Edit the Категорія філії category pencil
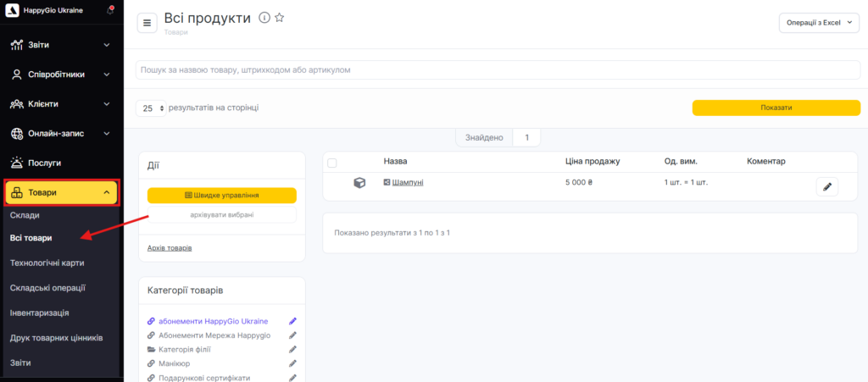The width and height of the screenshot is (868, 382). click(292, 349)
